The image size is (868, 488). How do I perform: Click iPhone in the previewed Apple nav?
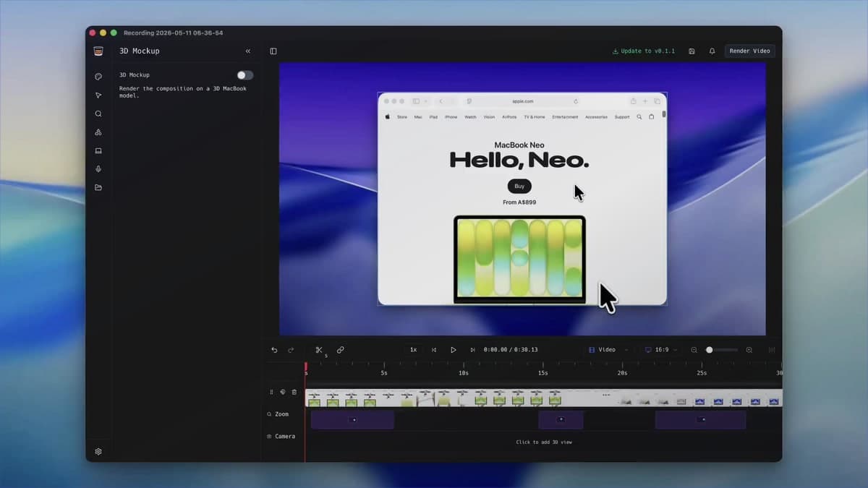[451, 117]
